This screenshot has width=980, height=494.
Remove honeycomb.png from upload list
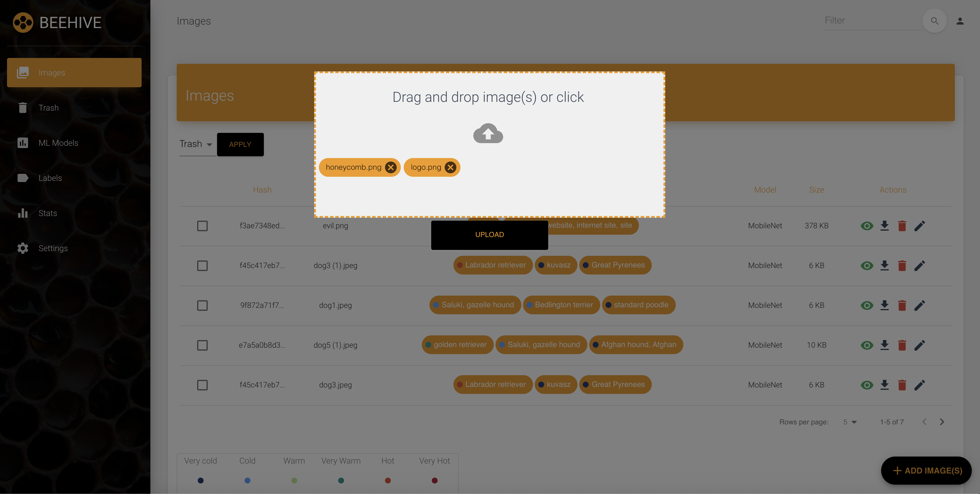390,167
